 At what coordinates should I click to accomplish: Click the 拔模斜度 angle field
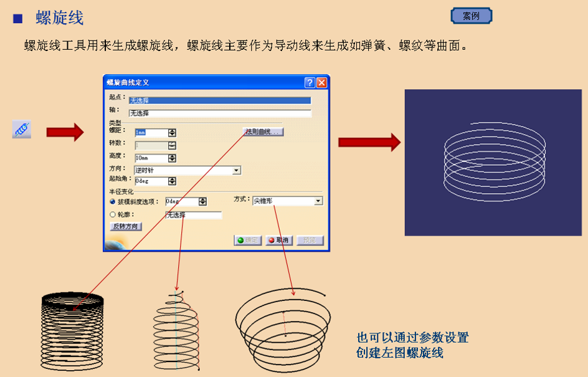tap(182, 201)
